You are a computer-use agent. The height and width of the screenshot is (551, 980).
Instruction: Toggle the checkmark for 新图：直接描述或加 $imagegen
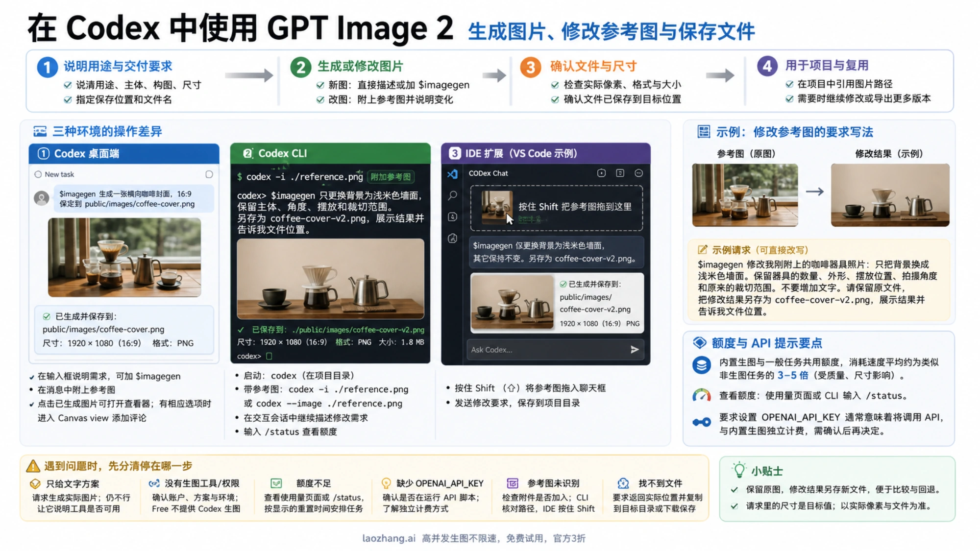click(320, 85)
